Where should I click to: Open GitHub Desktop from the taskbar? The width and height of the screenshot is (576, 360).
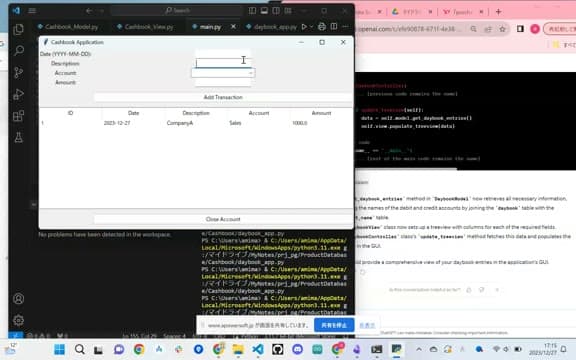pyautogui.click(x=278, y=349)
